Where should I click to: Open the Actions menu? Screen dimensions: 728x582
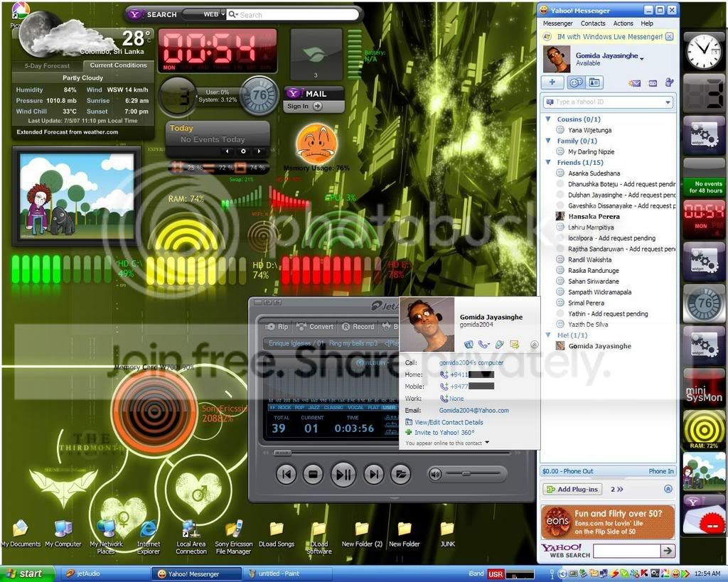pyautogui.click(x=623, y=23)
